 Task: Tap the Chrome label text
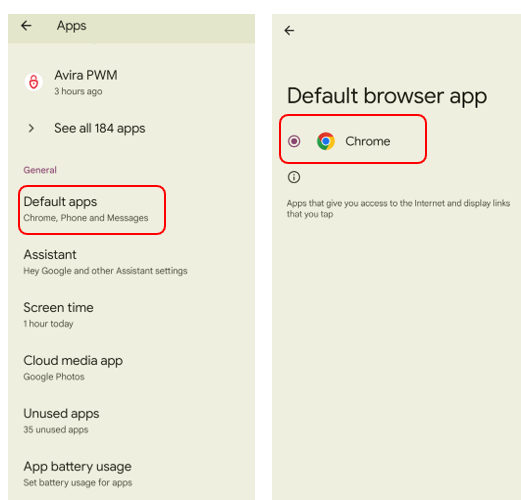368,141
